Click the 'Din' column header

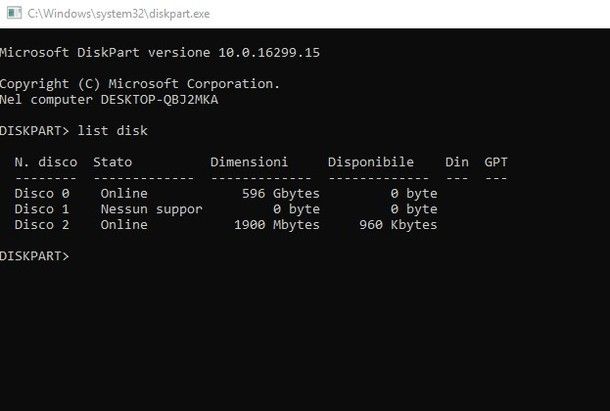[456, 162]
